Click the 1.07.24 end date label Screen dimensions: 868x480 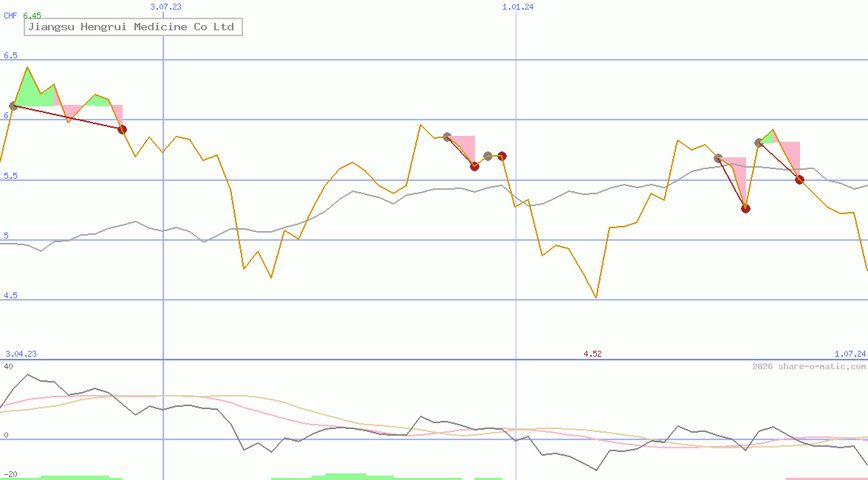tap(850, 354)
